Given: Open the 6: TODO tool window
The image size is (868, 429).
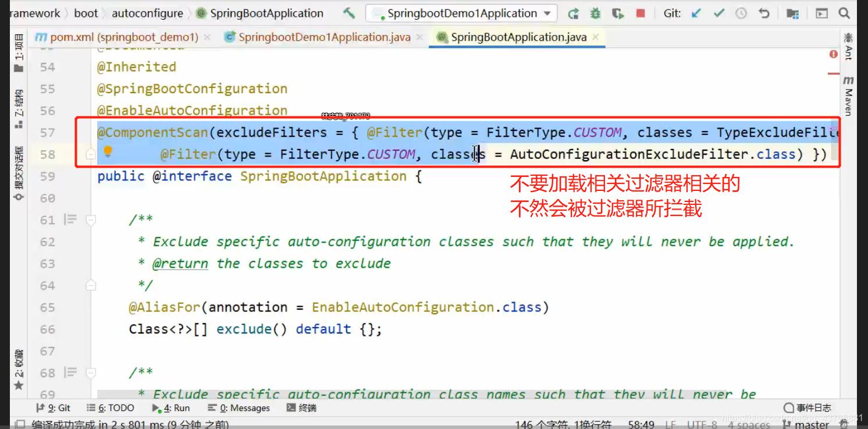Looking at the screenshot, I should 111,408.
